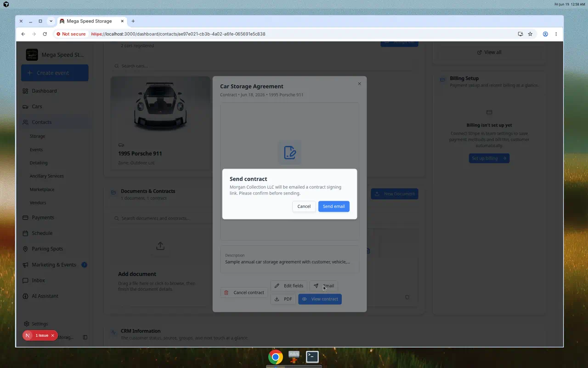Click the Not secure site indicator
The image size is (588, 368).
pos(71,34)
